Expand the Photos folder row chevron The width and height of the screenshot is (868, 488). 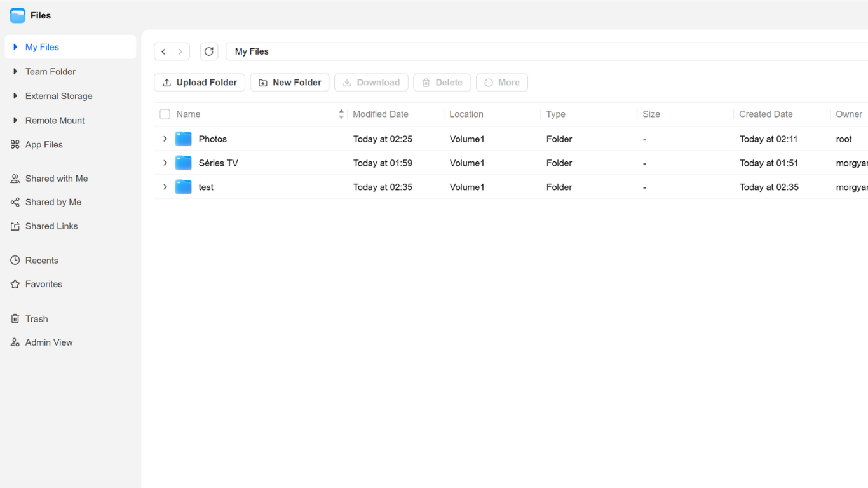click(x=165, y=139)
